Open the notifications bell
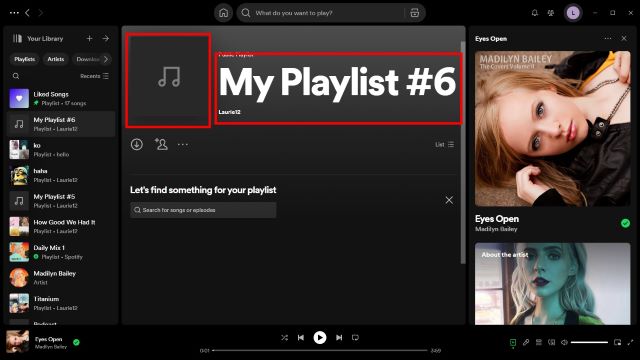 pyautogui.click(x=535, y=13)
